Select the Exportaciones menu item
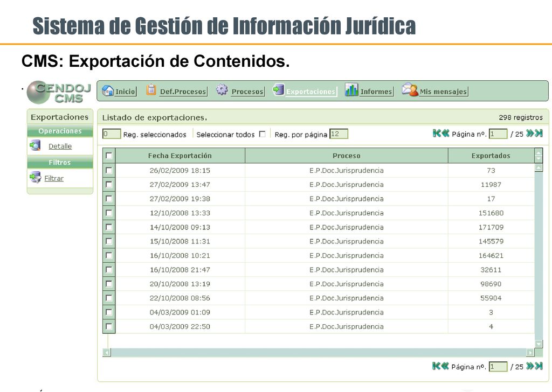The width and height of the screenshot is (552, 392). point(310,92)
